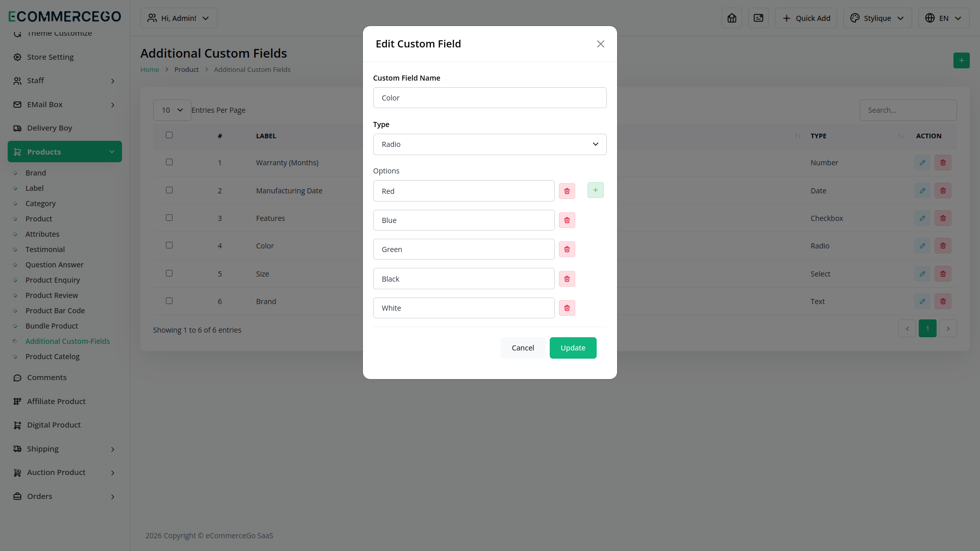The image size is (980, 551).
Task: Open Attributes under Products menu
Action: 42,234
